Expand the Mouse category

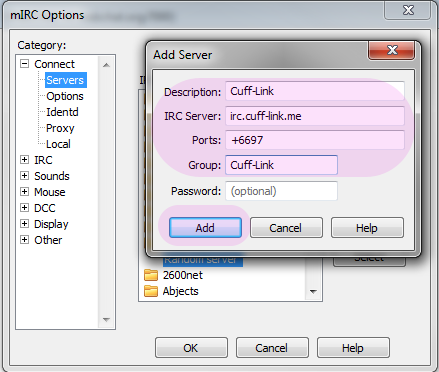[24, 192]
